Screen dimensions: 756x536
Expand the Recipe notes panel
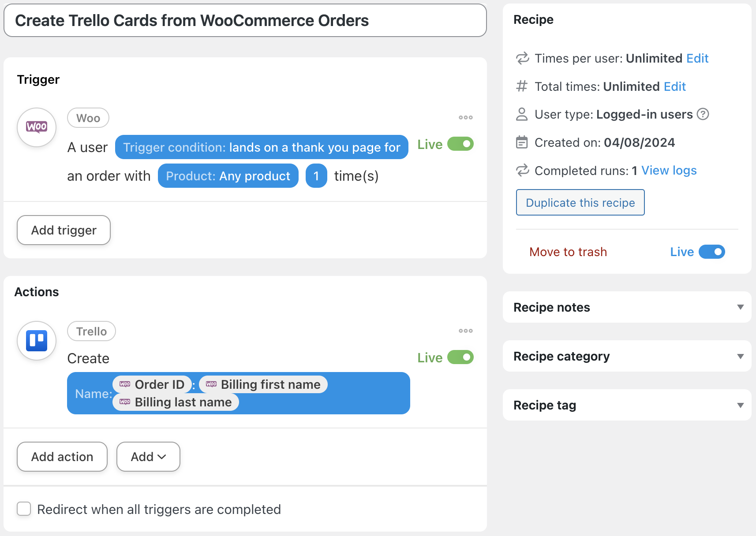740,307
